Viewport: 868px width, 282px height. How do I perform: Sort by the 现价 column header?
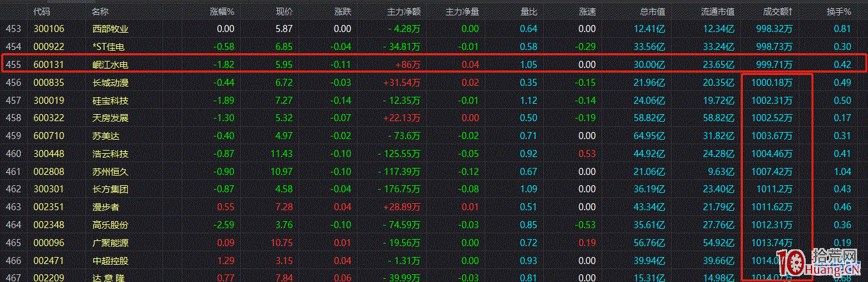pyautogui.click(x=284, y=12)
